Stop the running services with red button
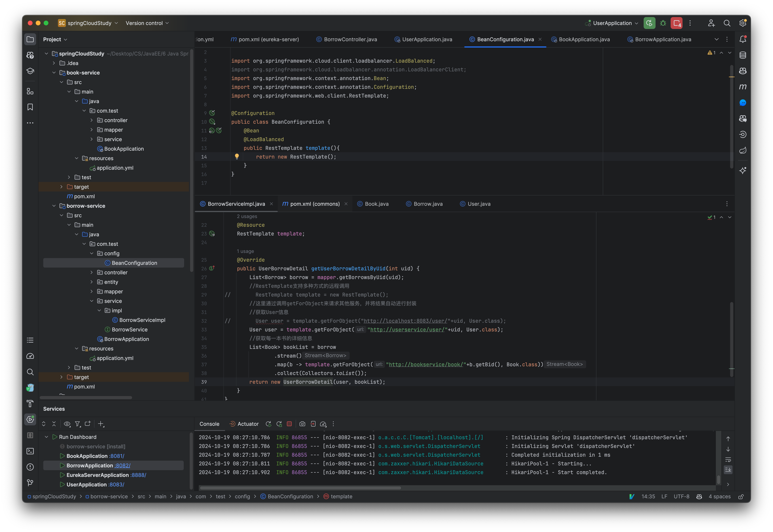773x532 pixels. (676, 23)
